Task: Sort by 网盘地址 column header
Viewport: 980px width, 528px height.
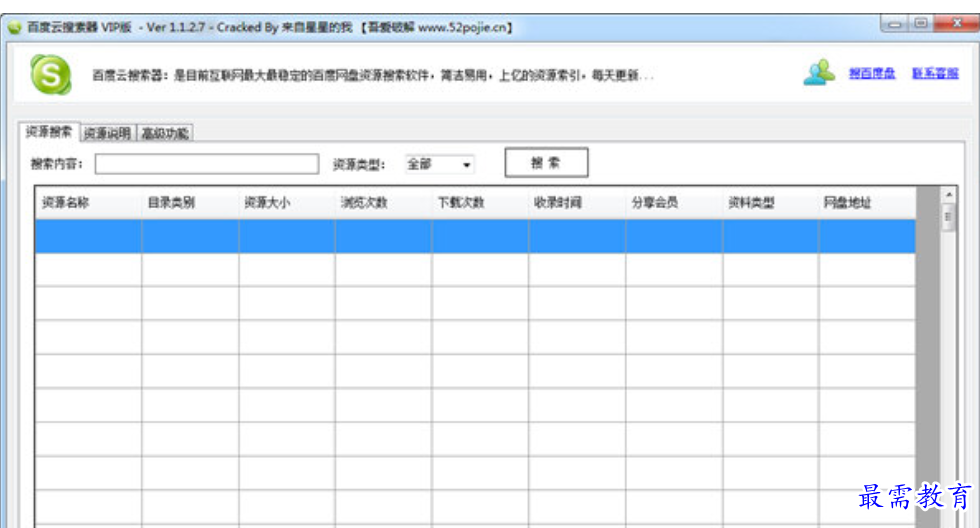Action: pyautogui.click(x=867, y=203)
